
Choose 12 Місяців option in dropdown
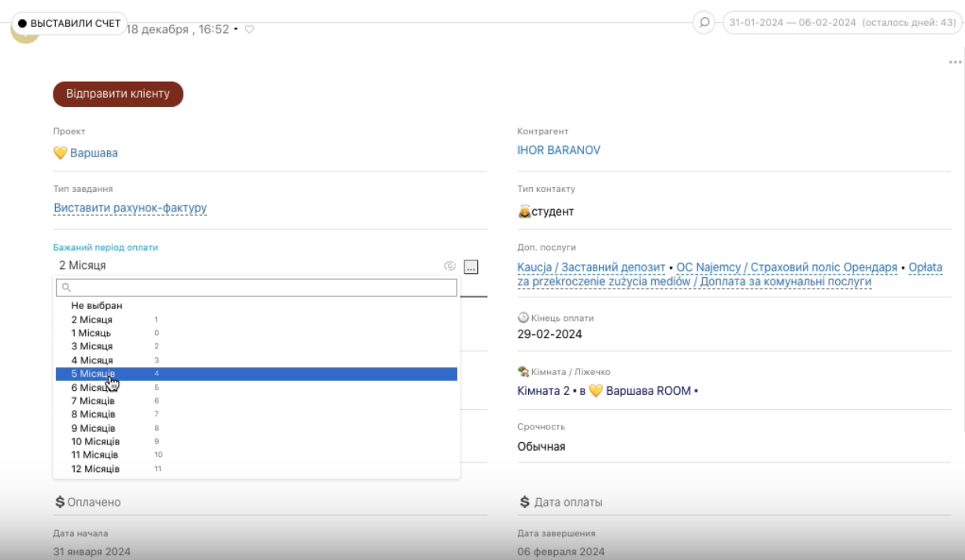point(95,469)
